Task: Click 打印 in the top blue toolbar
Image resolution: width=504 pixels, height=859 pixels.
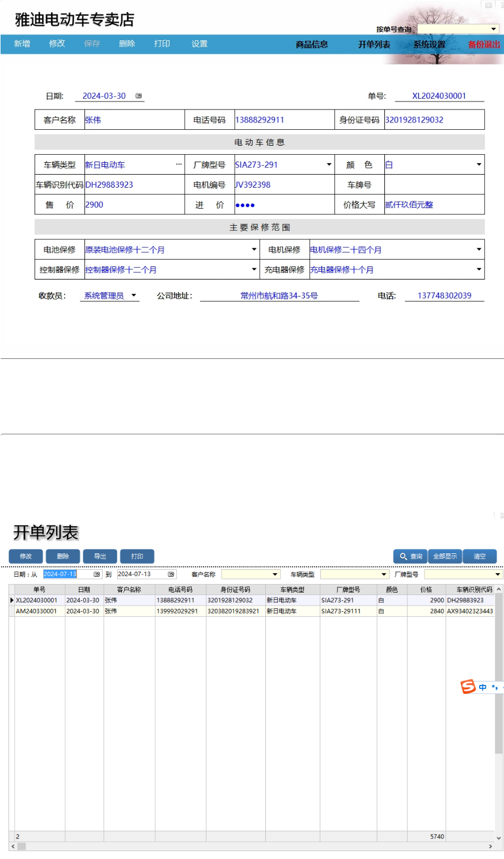Action: pos(162,44)
